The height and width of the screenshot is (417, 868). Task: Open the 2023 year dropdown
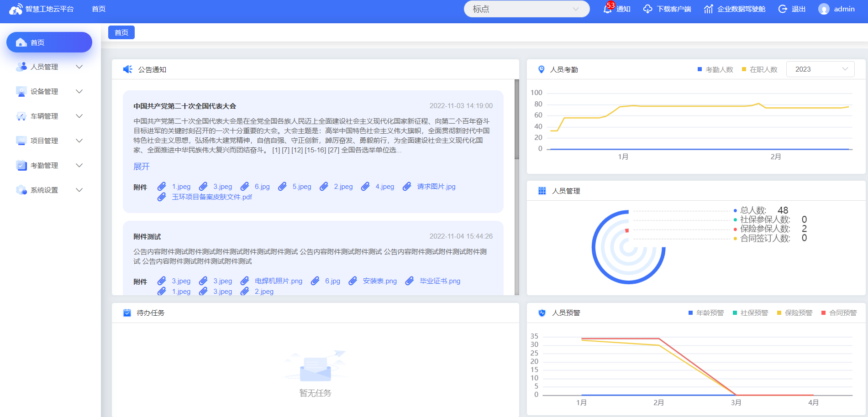click(x=820, y=69)
